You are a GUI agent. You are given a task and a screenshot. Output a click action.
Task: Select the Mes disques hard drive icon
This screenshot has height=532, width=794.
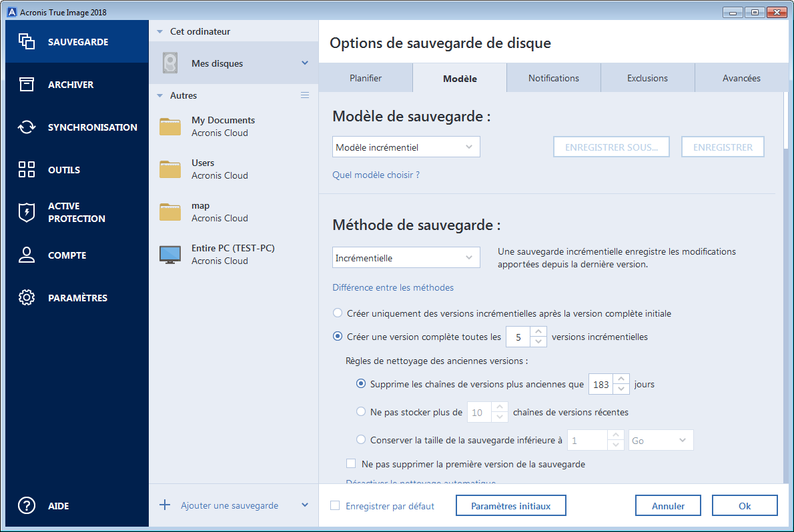[x=170, y=63]
